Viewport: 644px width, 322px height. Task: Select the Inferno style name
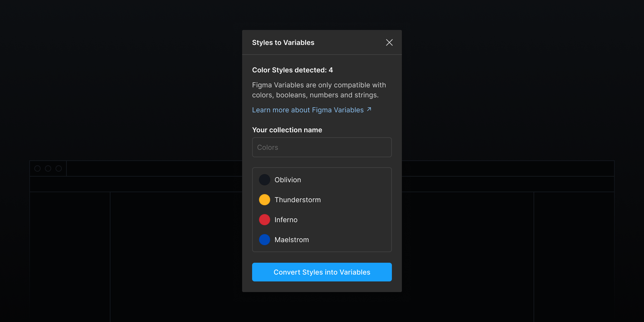[x=286, y=220]
